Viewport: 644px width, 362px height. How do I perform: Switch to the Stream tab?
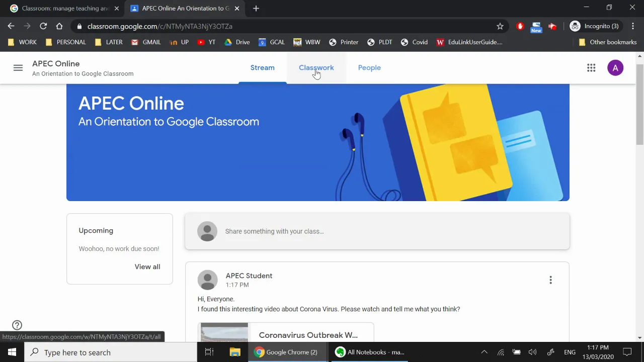pyautogui.click(x=263, y=68)
